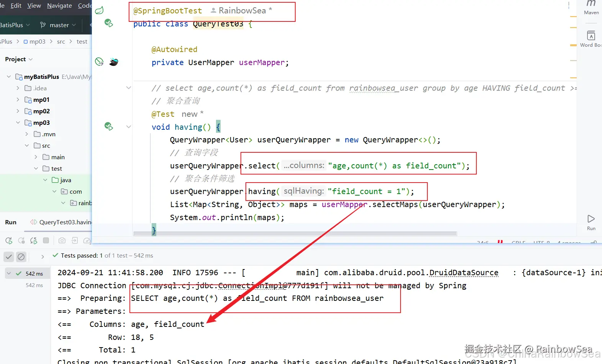Click mp03 in the breadcrumb path
This screenshot has width=602, height=364.
tap(34, 41)
